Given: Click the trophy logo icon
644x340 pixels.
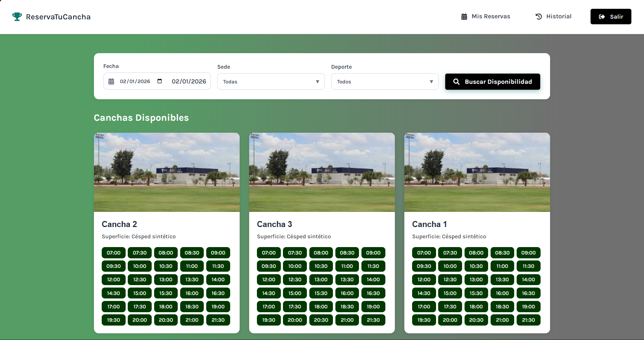Looking at the screenshot, I should [17, 16].
